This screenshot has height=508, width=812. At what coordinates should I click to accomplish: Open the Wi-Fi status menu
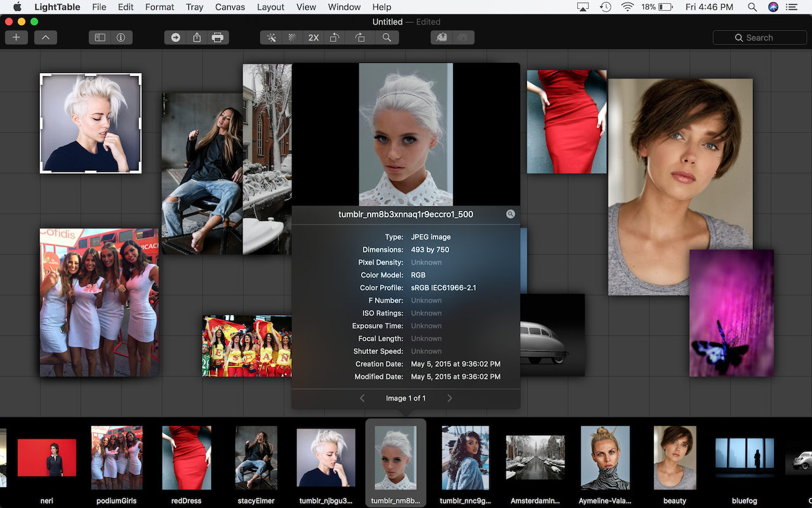627,7
